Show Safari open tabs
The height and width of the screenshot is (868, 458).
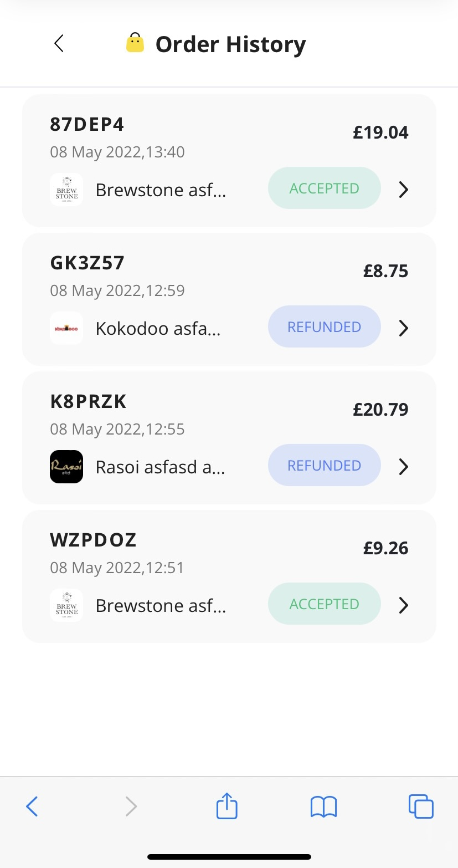[421, 806]
